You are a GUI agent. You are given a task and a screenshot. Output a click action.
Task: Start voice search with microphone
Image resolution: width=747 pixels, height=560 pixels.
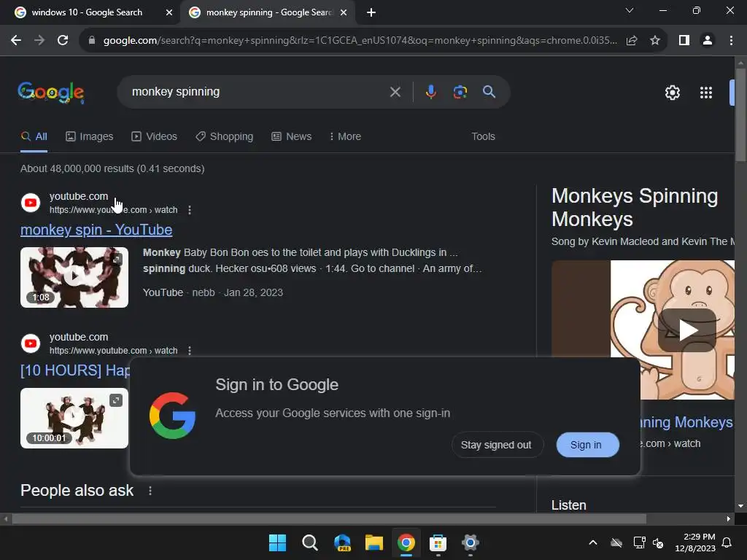tap(430, 91)
